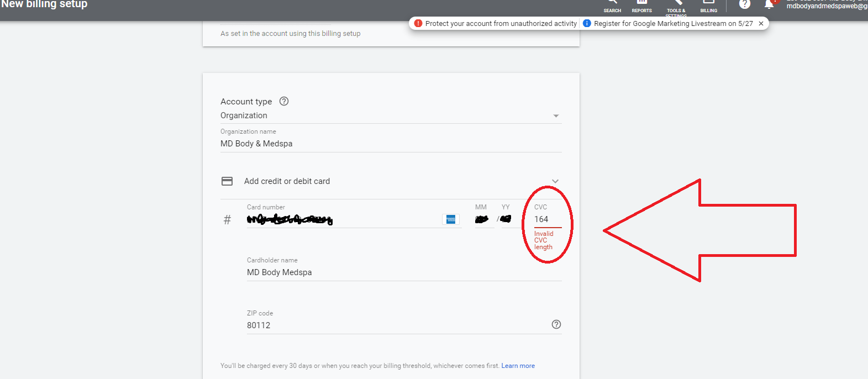The width and height of the screenshot is (868, 379).
Task: Click the American Express card logo
Action: click(x=451, y=219)
